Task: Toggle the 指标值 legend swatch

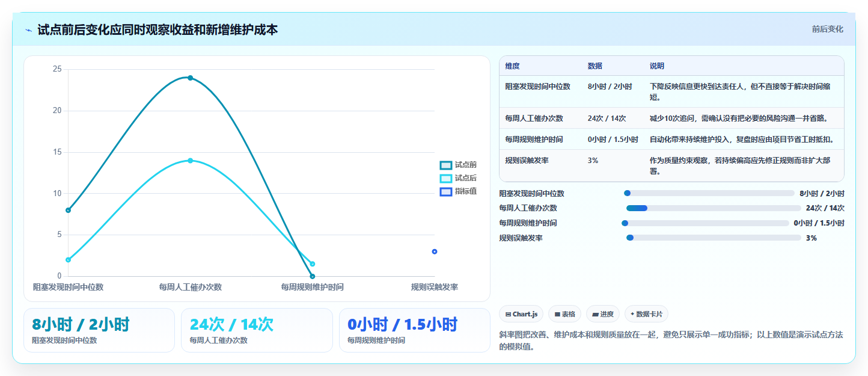Action: pyautogui.click(x=445, y=192)
